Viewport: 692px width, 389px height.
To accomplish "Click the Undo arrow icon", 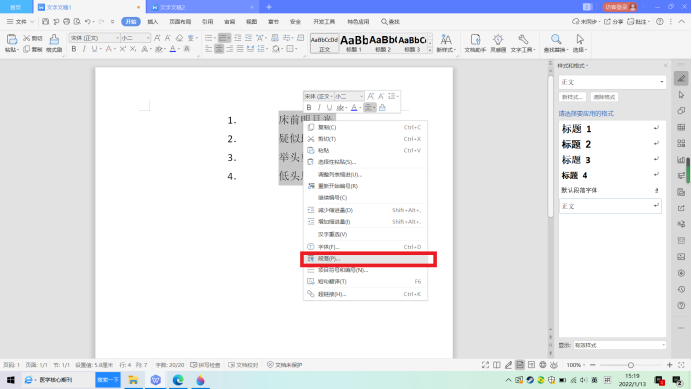I will (x=87, y=22).
